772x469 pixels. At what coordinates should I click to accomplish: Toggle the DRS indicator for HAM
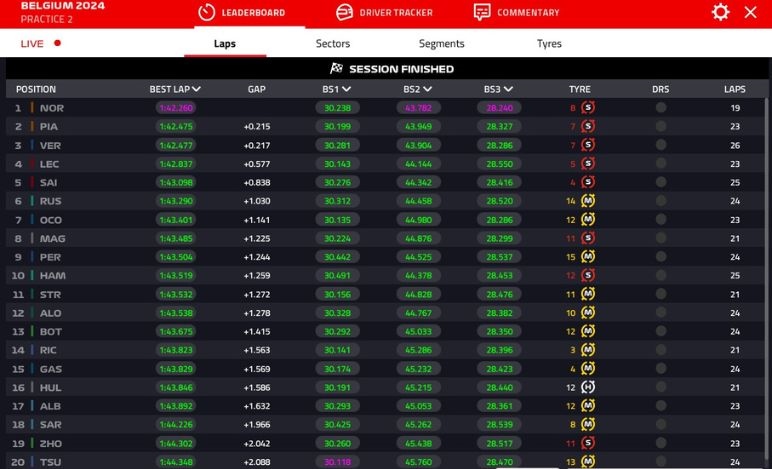[x=661, y=275]
